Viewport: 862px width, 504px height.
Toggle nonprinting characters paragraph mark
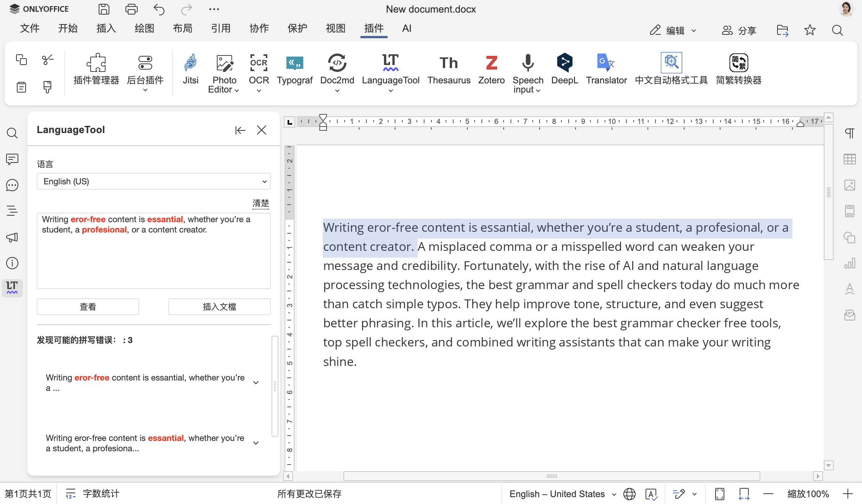(x=849, y=133)
